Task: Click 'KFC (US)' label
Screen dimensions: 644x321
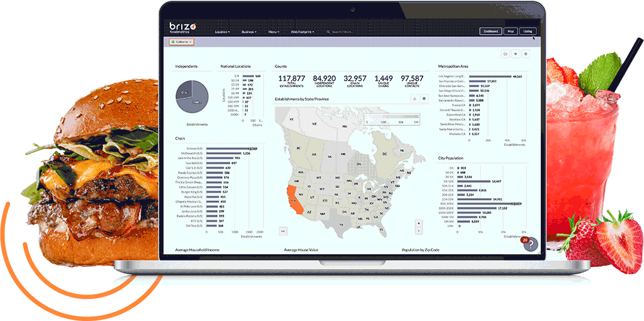Action: [x=197, y=221]
